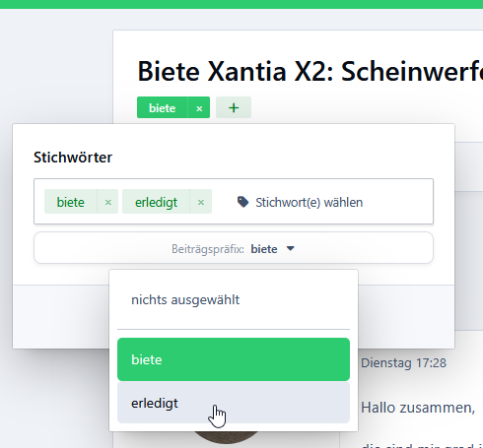
Task: Open the Beiträgspräfix dropdown arrow
Action: (291, 248)
